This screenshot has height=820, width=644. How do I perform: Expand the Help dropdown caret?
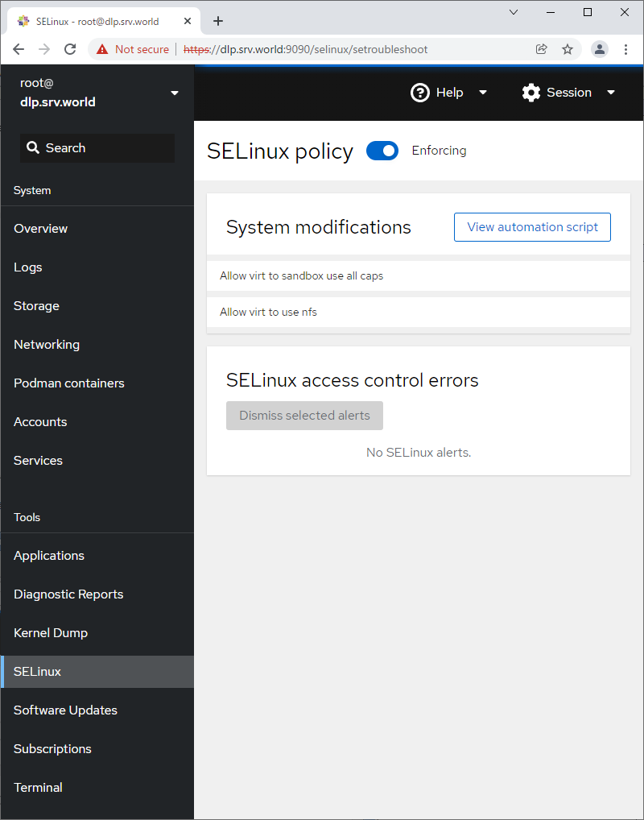[483, 93]
